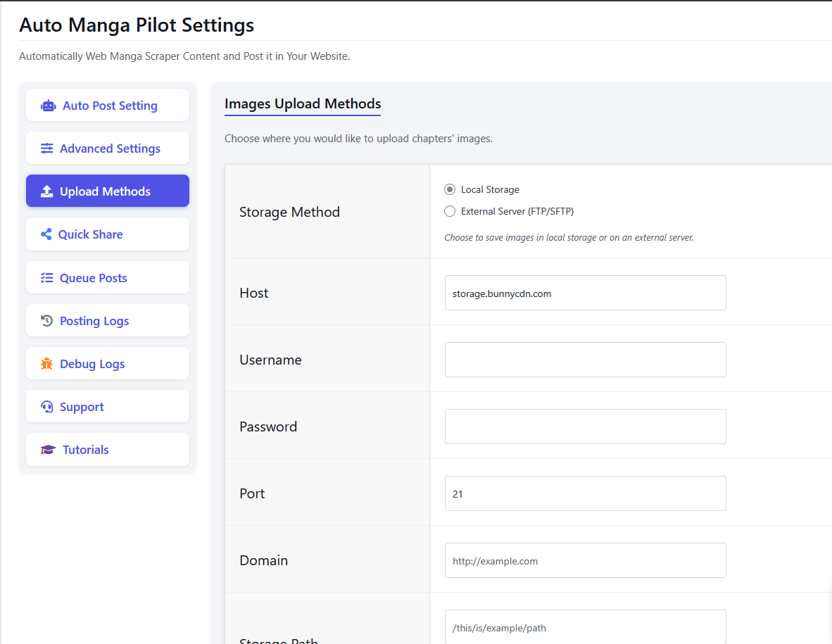
Task: Select the Port number field
Action: tap(585, 493)
